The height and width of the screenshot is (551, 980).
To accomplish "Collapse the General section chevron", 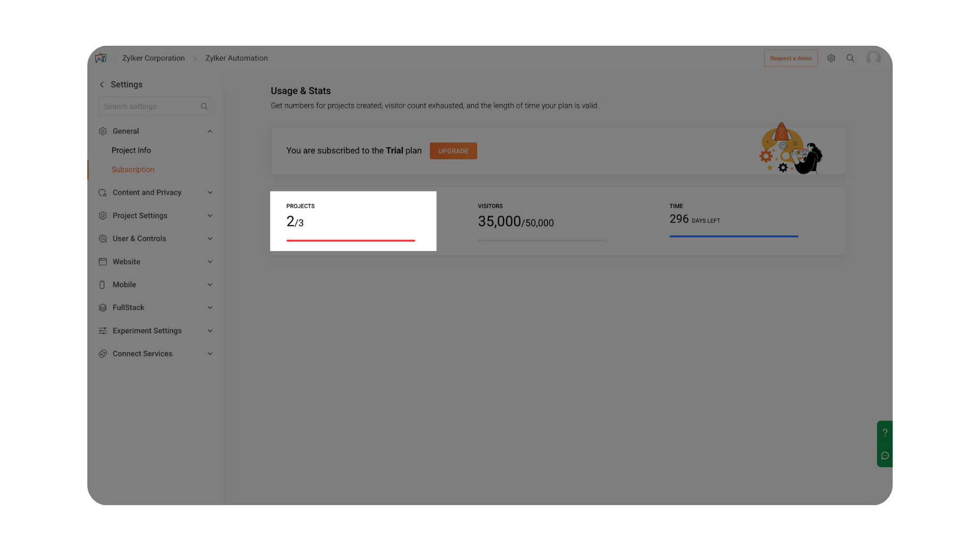I will [210, 131].
